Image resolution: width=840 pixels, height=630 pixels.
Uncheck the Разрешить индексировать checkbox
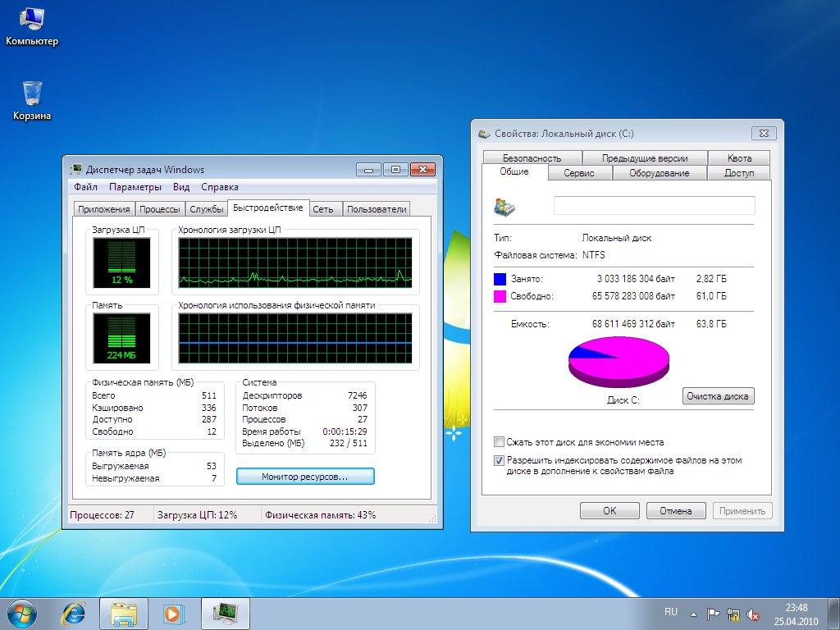coord(499,461)
